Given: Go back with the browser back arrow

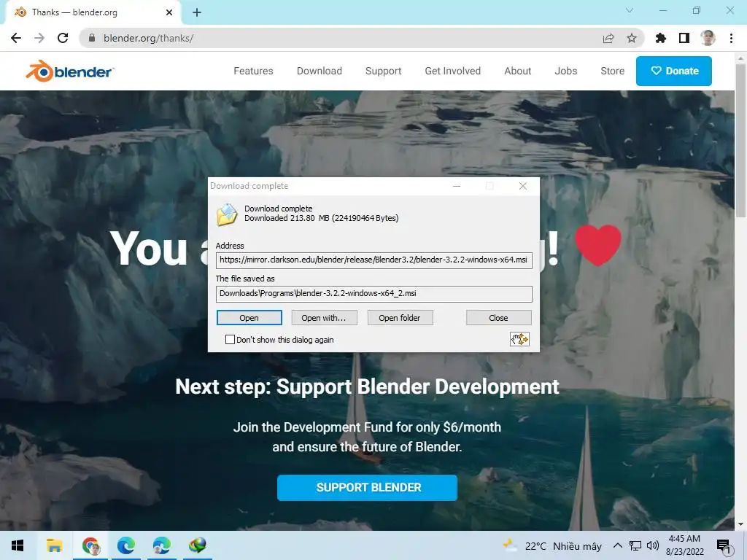Looking at the screenshot, I should pyautogui.click(x=16, y=38).
